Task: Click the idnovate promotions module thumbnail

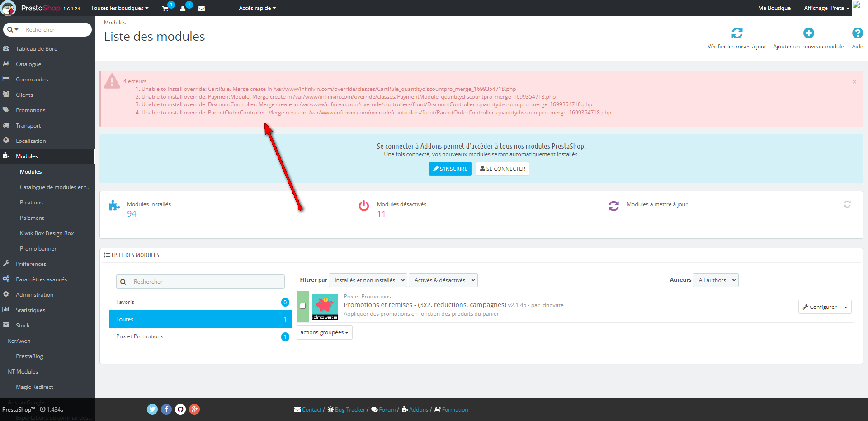Action: [325, 307]
